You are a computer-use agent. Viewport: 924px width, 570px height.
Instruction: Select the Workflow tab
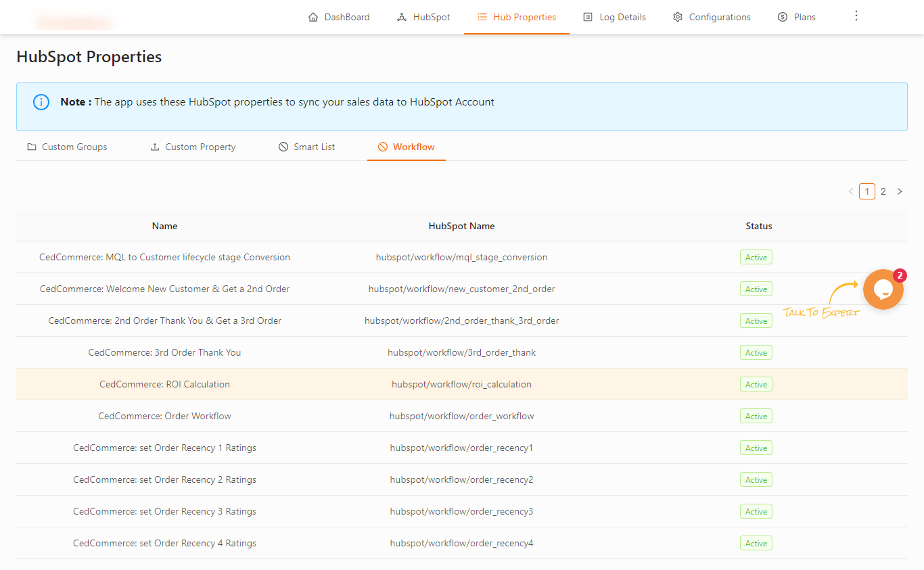[407, 147]
